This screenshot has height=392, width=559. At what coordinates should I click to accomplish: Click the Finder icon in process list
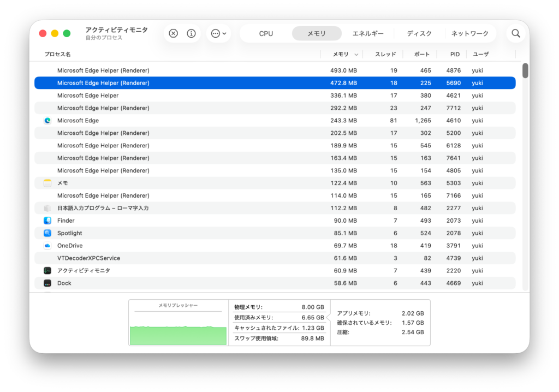(47, 221)
